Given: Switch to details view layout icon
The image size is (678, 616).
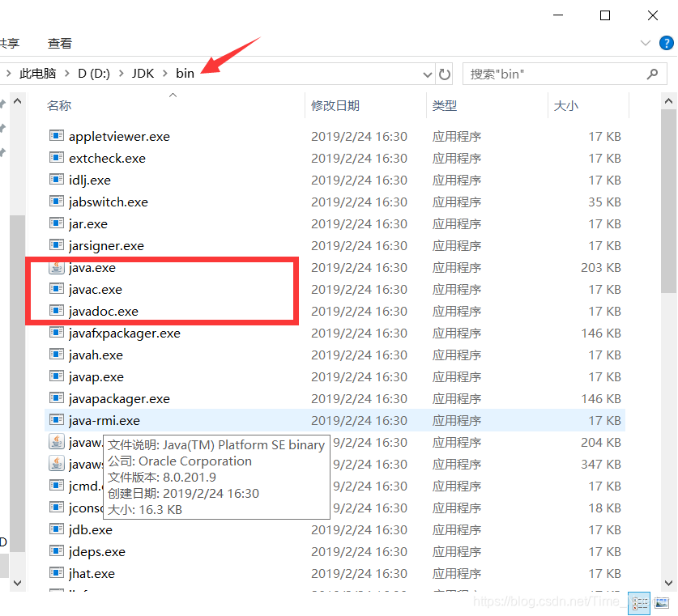Looking at the screenshot, I should tap(639, 603).
